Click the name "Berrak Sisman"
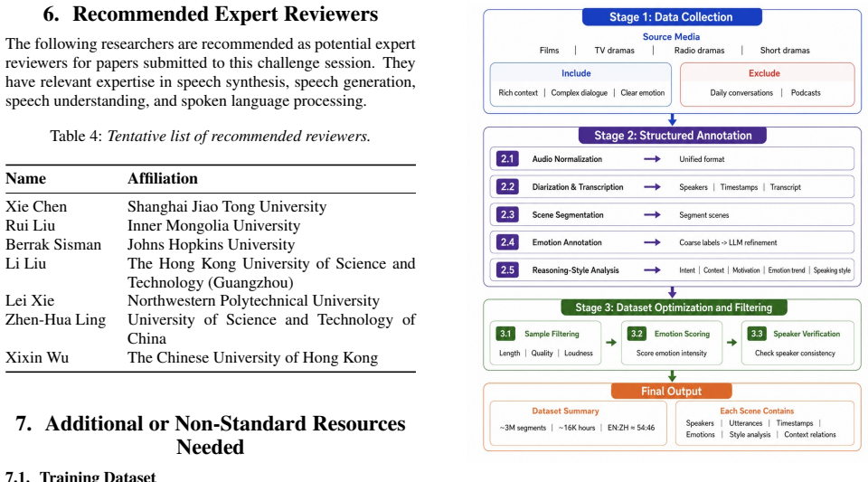868x482 pixels. 53,244
